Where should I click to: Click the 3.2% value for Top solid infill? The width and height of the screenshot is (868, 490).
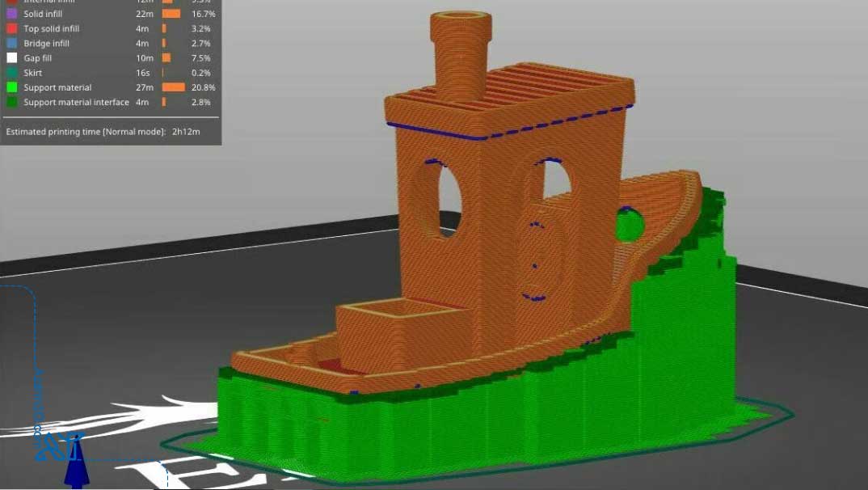point(201,29)
